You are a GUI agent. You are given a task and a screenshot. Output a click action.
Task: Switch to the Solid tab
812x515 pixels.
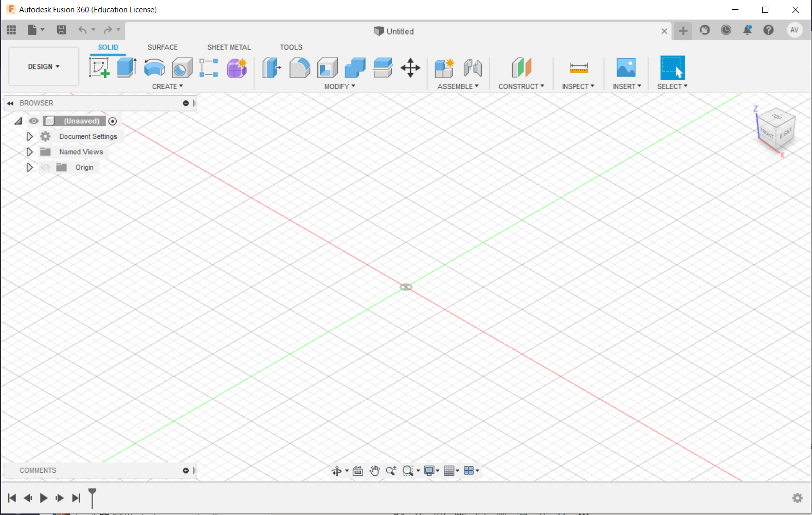(x=108, y=47)
